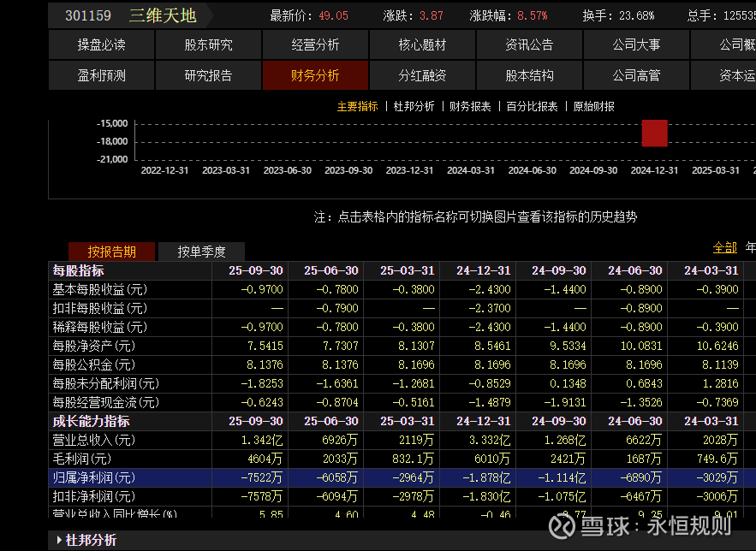Click revenue value 3.332亿

(490, 440)
